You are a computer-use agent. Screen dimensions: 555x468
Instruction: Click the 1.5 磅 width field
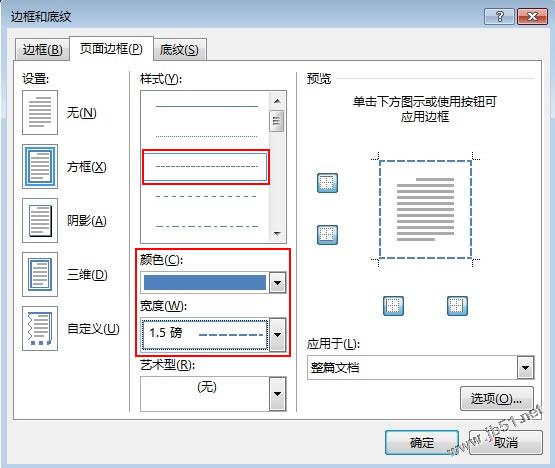pyautogui.click(x=205, y=335)
